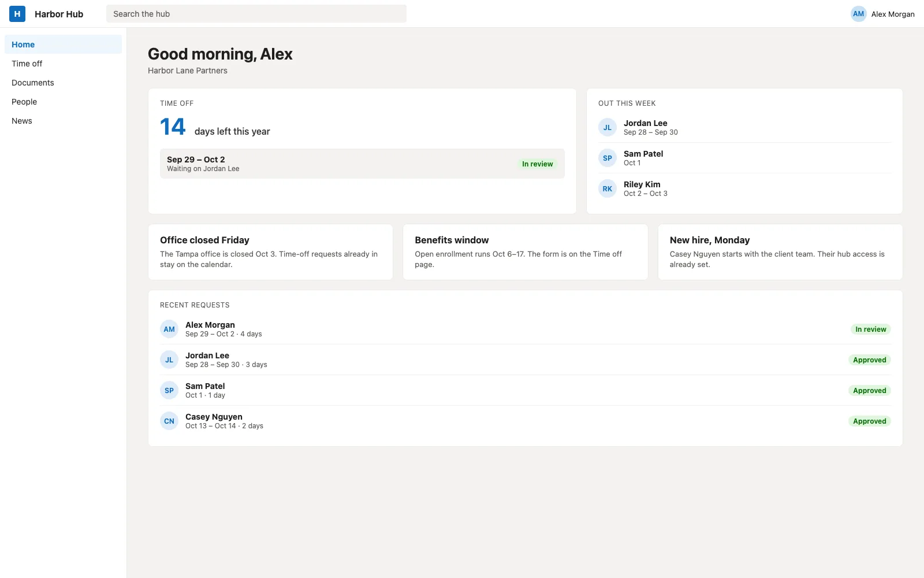The height and width of the screenshot is (578, 924).
Task: Go to Home in the sidebar
Action: pos(64,45)
